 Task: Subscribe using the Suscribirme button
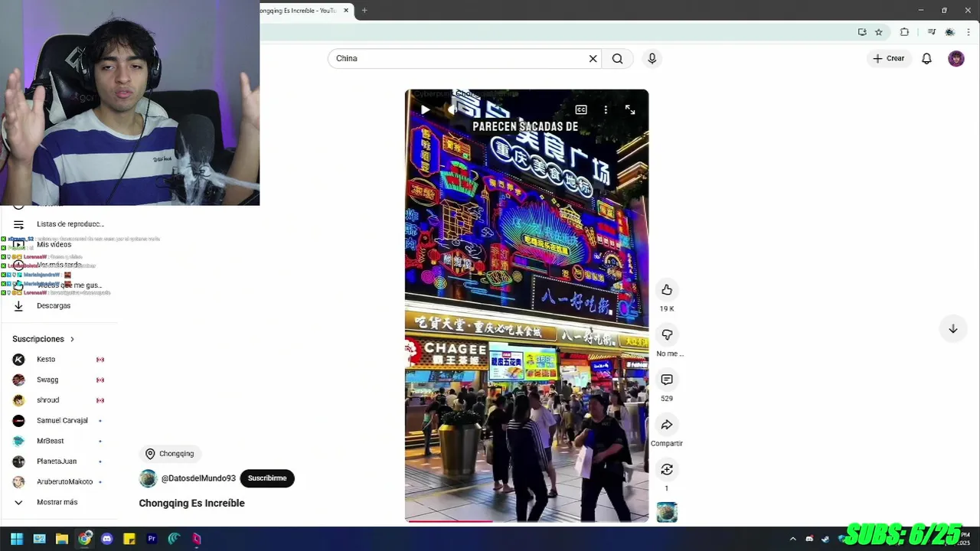coord(267,478)
